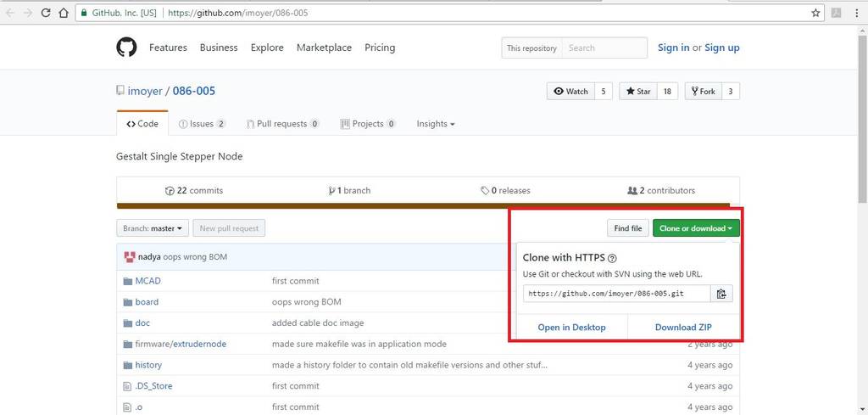Click the history folder icon
The image size is (868, 415).
click(128, 365)
